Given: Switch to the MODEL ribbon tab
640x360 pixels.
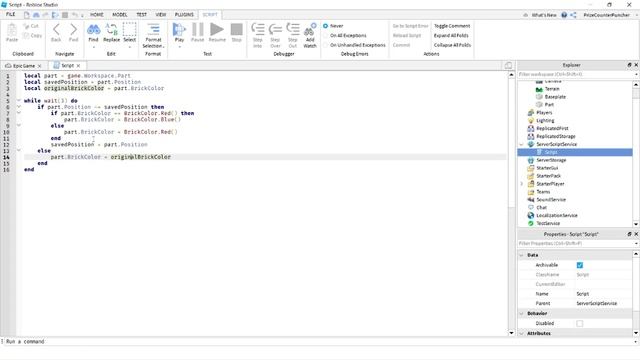Looking at the screenshot, I should click(x=120, y=15).
